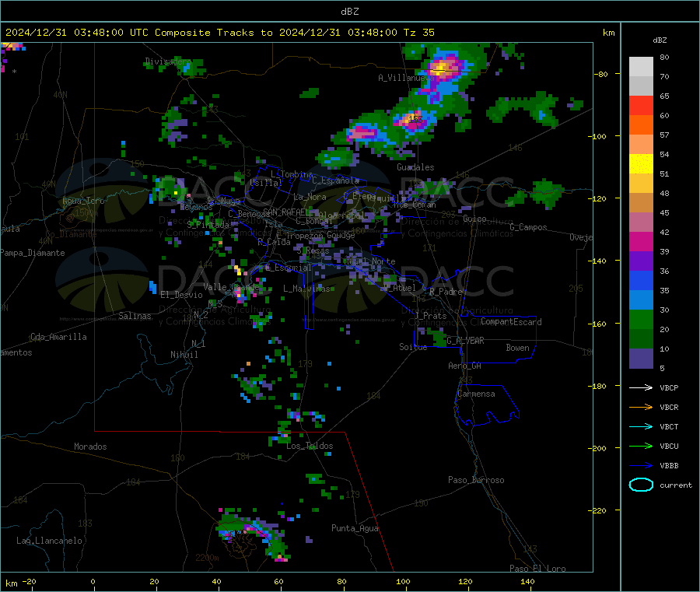Click the C_Campos map label
700x592 pixels.
[528, 227]
